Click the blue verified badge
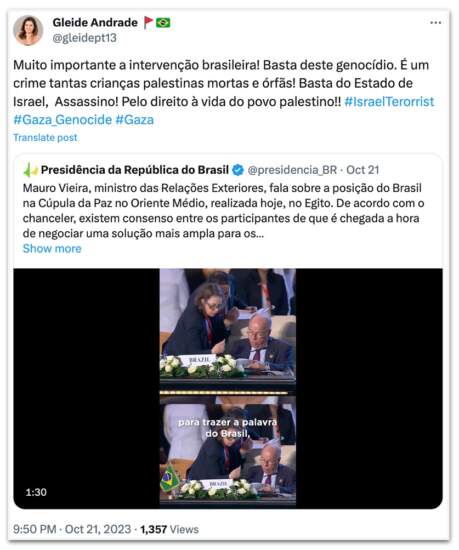459x550 pixels. click(238, 170)
